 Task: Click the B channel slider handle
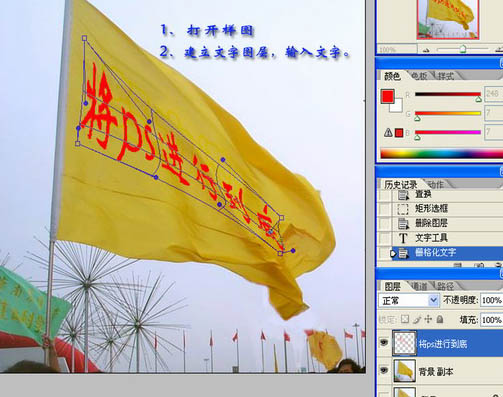[417, 137]
